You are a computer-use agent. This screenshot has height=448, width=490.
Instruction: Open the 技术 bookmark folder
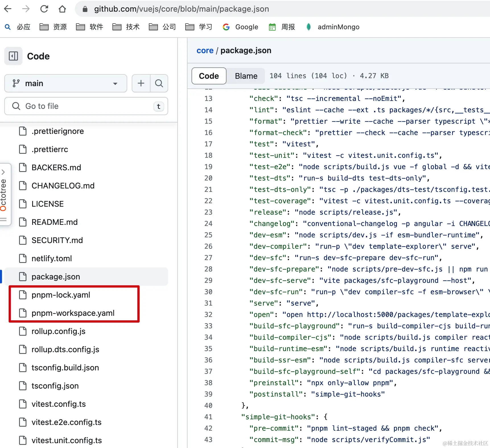pos(126,27)
